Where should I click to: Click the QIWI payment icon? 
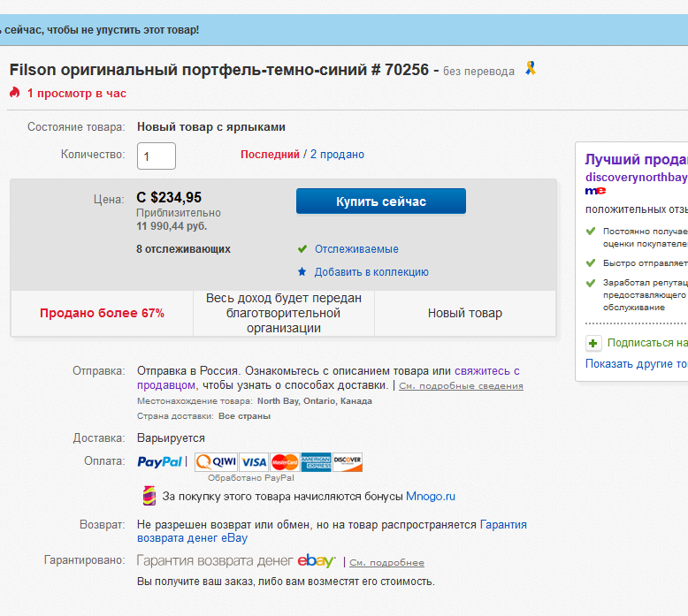pyautogui.click(x=217, y=461)
